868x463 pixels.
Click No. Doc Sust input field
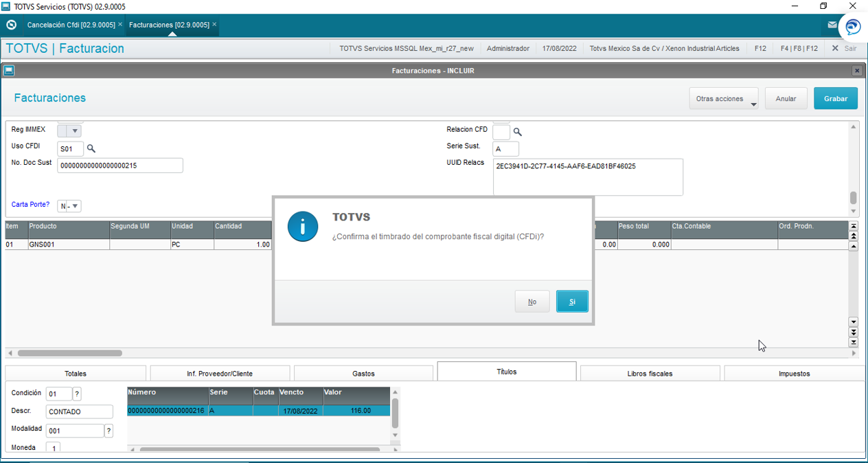point(120,166)
